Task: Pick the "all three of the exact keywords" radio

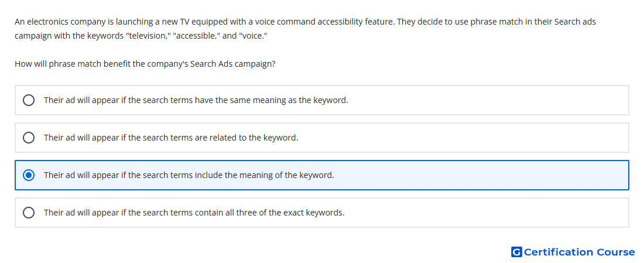Action: [29, 213]
